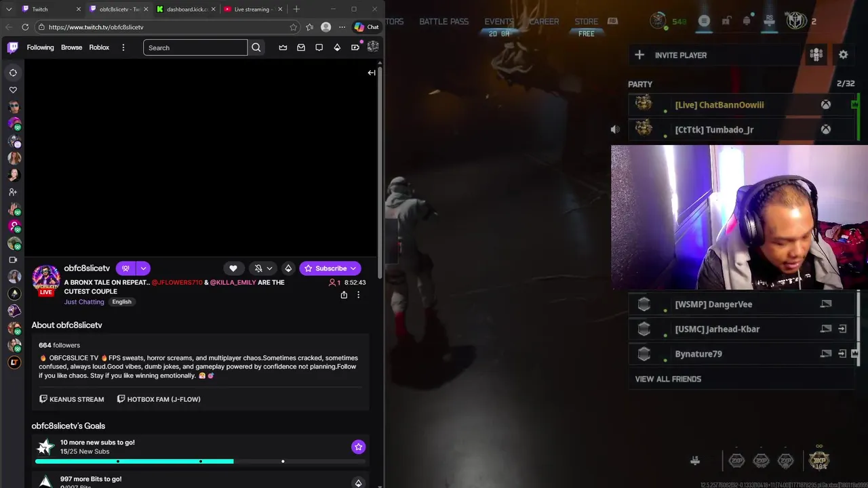Click the purple squad icon next to obfc8slicetv
The height and width of the screenshot is (488, 868).
pyautogui.click(x=125, y=268)
